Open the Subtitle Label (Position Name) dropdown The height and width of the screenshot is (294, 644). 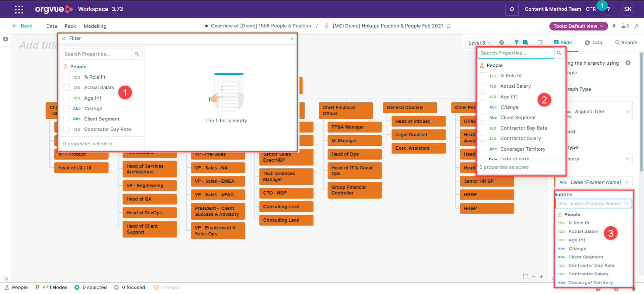point(594,203)
